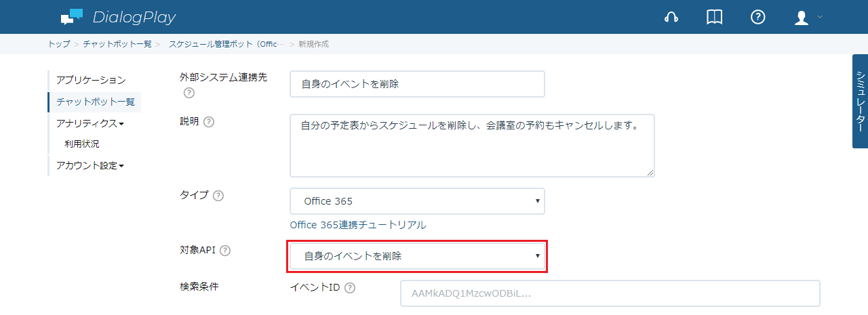
Task: Expand the アカウント設定 sidebar menu
Action: point(90,165)
